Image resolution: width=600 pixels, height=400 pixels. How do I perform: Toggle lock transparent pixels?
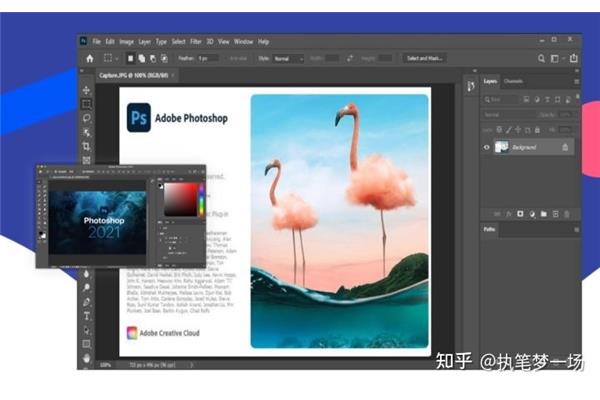click(499, 130)
